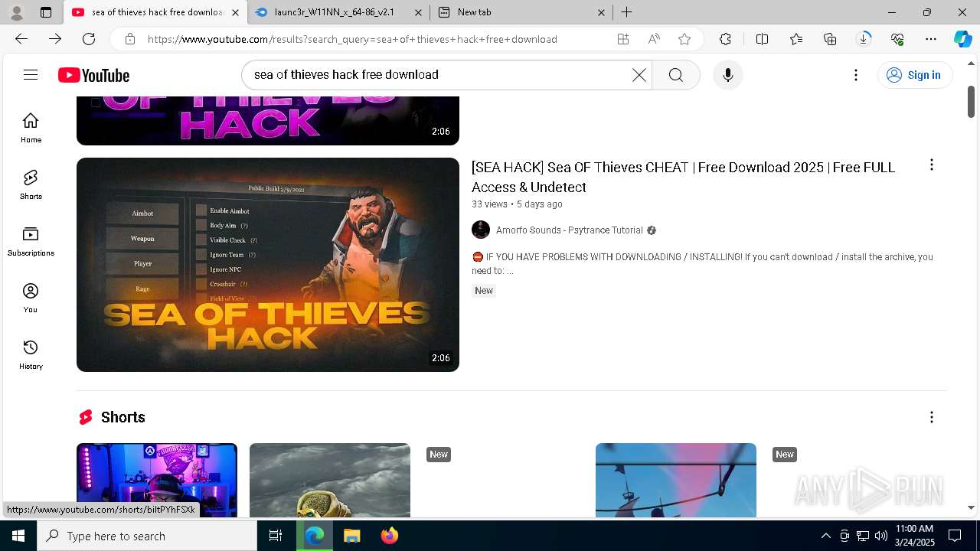Click the scrollbar down arrow
The height and width of the screenshot is (551, 980).
972,507
